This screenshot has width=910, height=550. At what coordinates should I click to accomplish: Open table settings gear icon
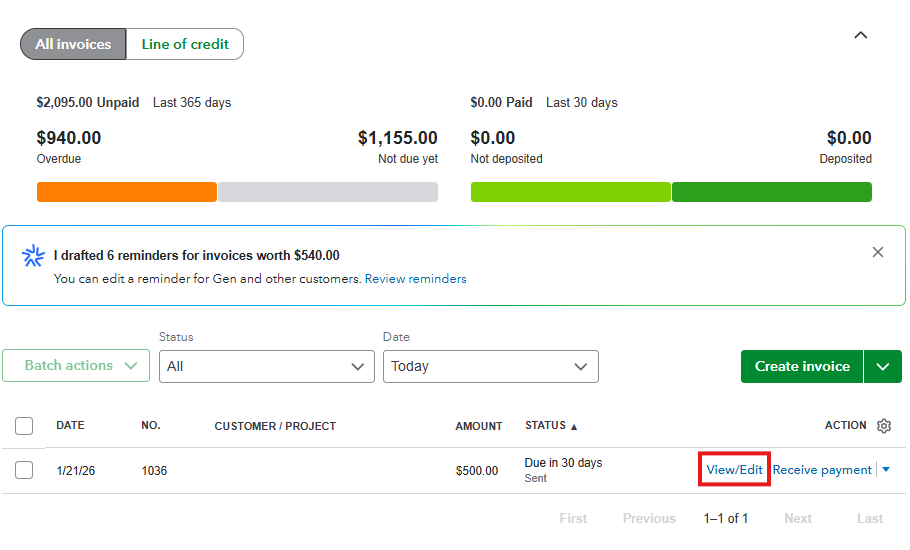point(884,426)
